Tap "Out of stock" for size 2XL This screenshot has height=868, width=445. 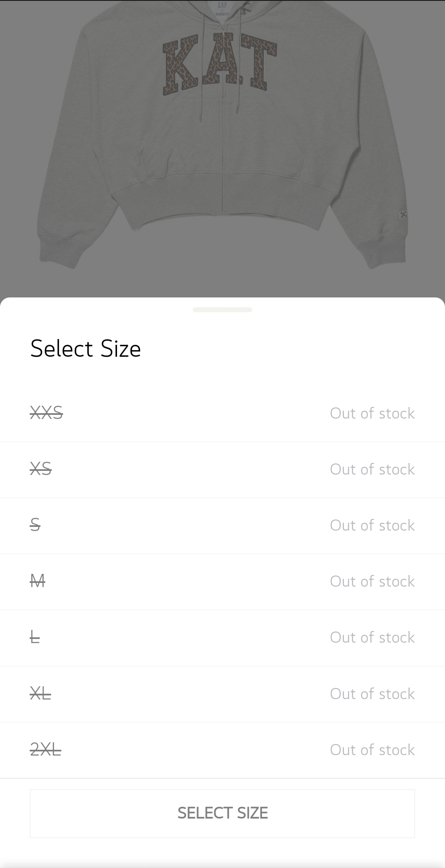coord(372,750)
